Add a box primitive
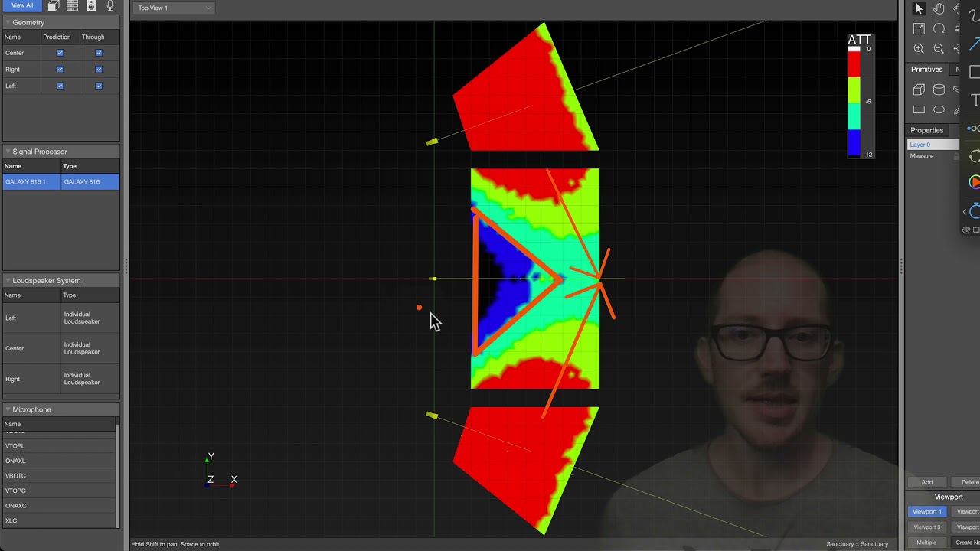The height and width of the screenshot is (551, 980). click(x=919, y=90)
